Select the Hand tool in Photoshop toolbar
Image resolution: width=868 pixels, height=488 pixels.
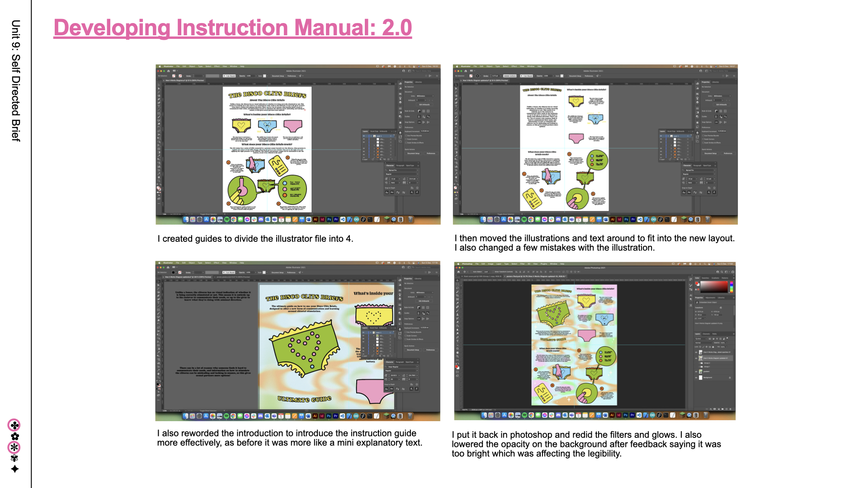pyautogui.click(x=458, y=352)
